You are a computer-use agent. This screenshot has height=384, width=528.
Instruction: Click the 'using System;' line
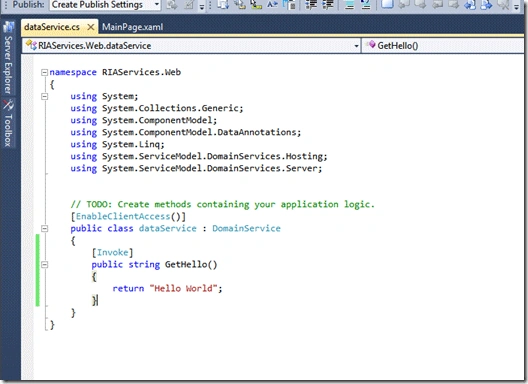tap(104, 96)
